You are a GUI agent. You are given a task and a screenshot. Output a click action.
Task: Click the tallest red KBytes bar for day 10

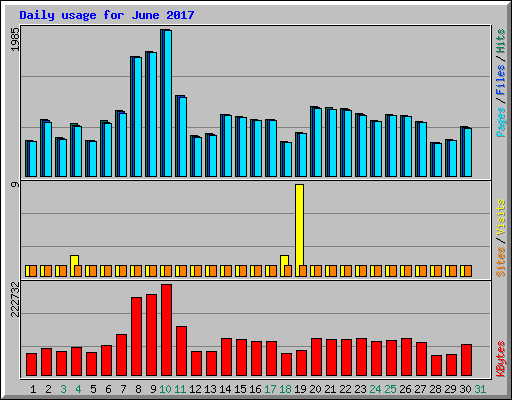point(166,330)
